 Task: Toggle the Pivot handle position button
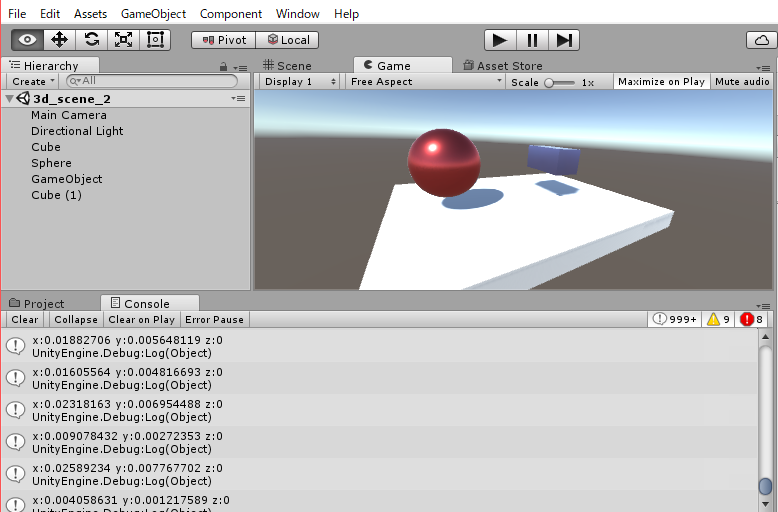[224, 40]
